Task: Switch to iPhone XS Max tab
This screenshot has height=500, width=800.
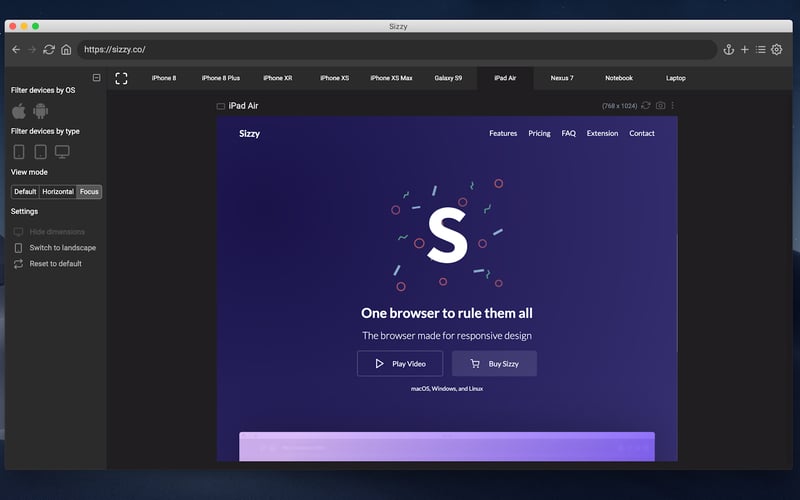Action: 391,78
